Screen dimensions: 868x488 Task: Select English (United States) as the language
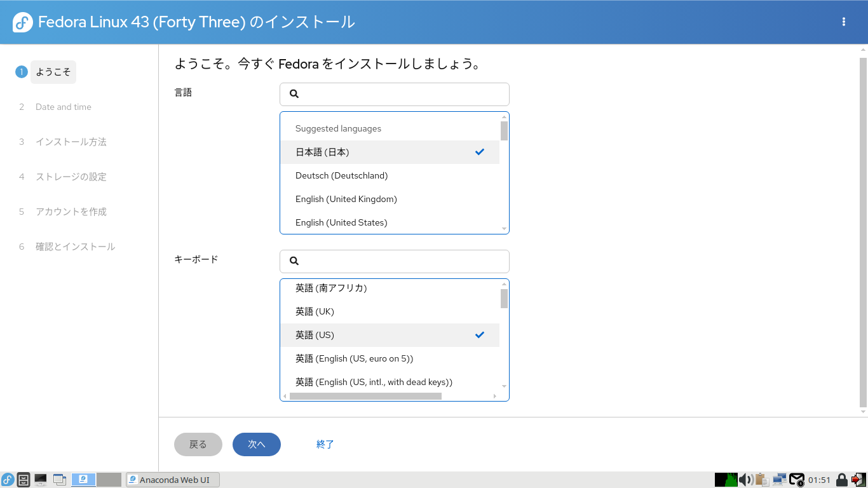click(390, 222)
